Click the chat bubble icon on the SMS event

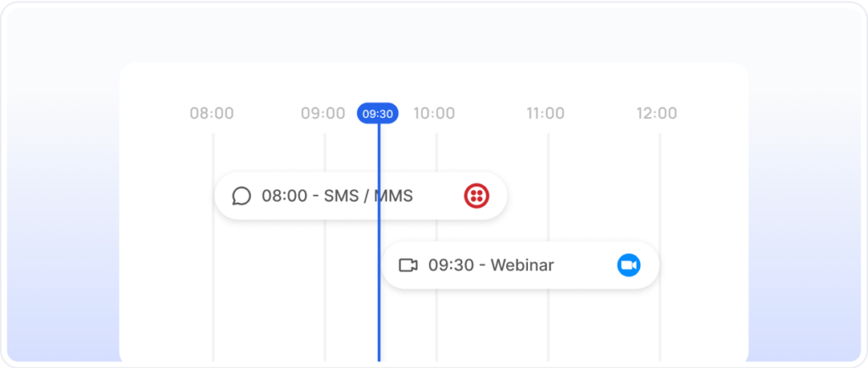[242, 196]
